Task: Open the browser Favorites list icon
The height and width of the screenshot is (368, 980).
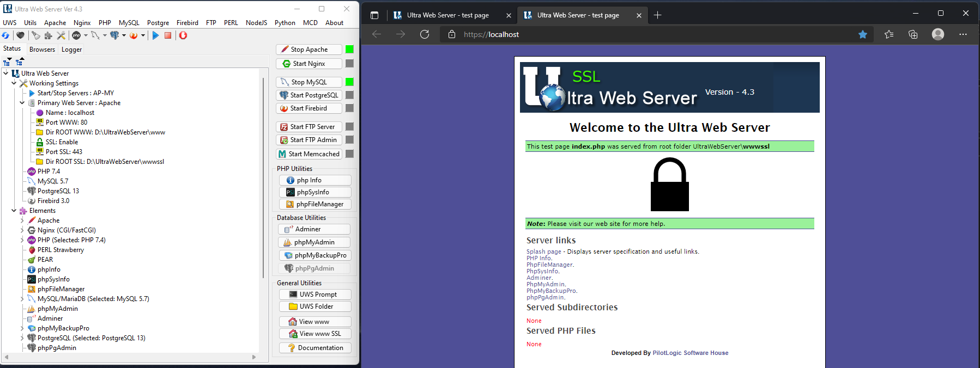Action: (x=889, y=34)
